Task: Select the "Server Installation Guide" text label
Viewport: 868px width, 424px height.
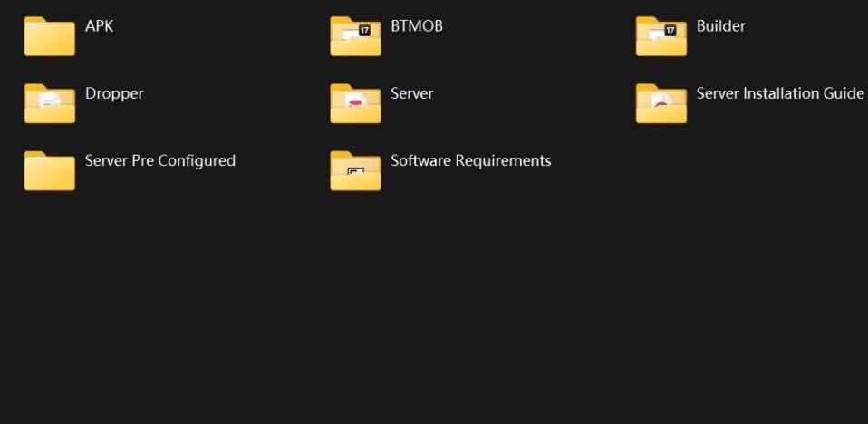Action: 780,93
